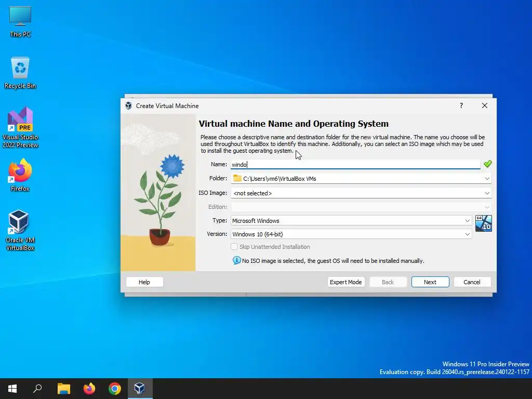Viewport: 532px width, 399px height.
Task: Click the 'Name:' field label
Action: (219, 164)
